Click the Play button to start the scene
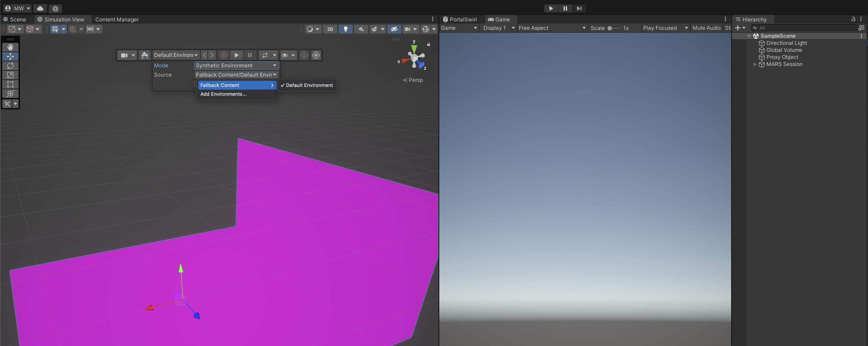868x346 pixels. [x=551, y=8]
